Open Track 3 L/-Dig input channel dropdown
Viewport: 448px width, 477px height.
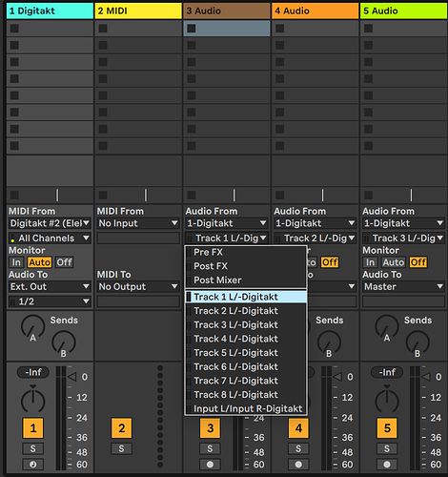coord(403,238)
